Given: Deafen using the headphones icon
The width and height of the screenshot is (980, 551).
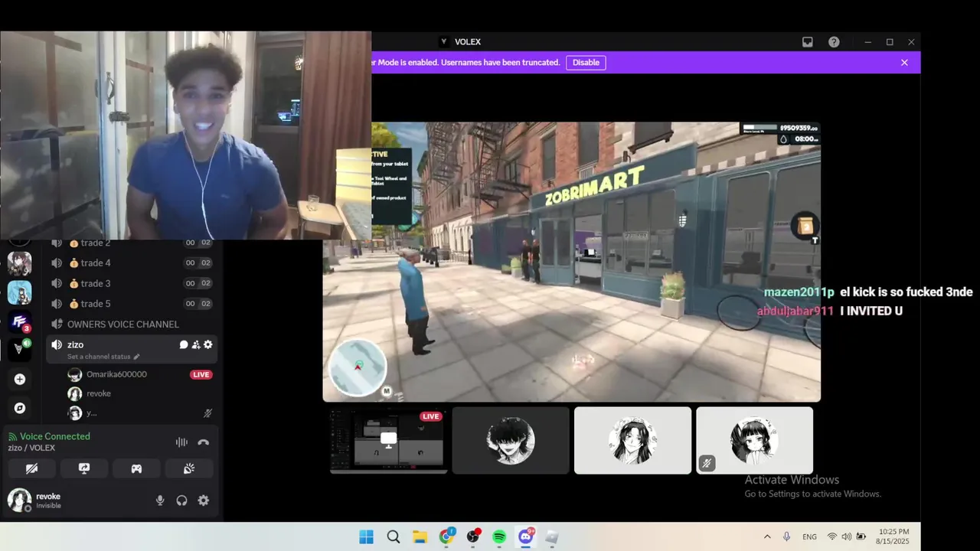Looking at the screenshot, I should (181, 500).
